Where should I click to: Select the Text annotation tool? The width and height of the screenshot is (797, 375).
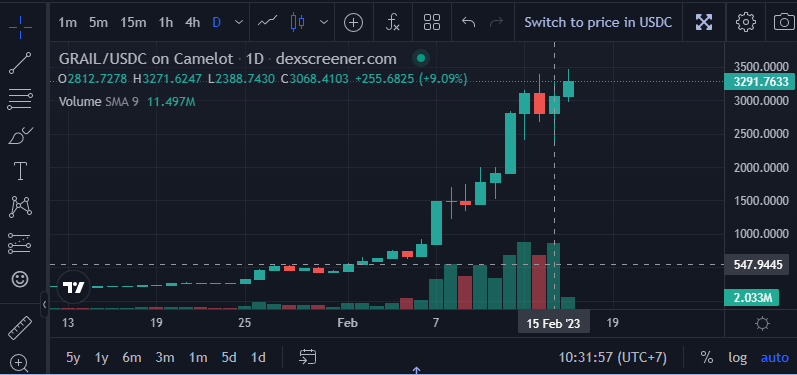(20, 171)
